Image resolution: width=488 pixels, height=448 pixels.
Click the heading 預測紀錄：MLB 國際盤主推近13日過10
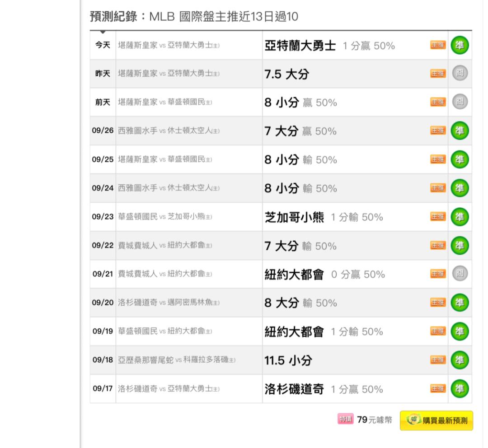(x=194, y=17)
